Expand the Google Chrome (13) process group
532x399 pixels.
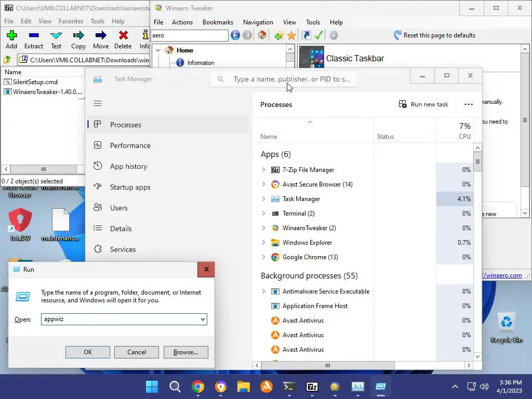263,257
